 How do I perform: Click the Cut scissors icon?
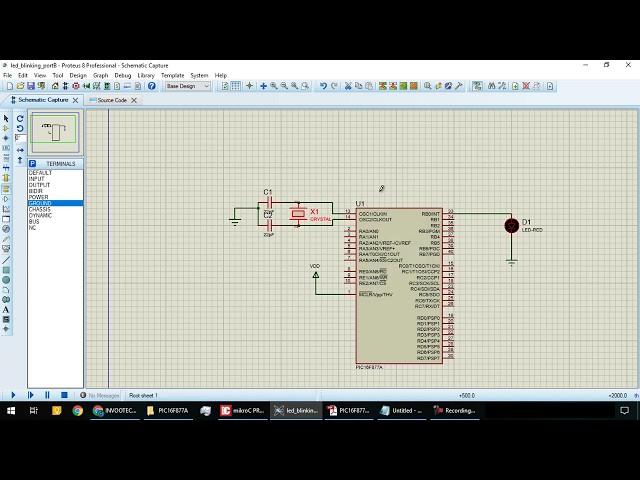coord(348,86)
